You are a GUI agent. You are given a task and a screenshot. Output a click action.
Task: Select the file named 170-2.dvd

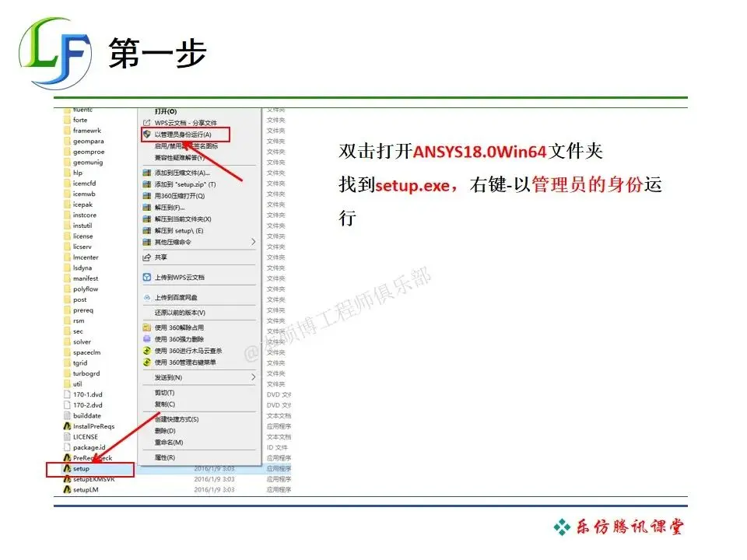pyautogui.click(x=88, y=405)
